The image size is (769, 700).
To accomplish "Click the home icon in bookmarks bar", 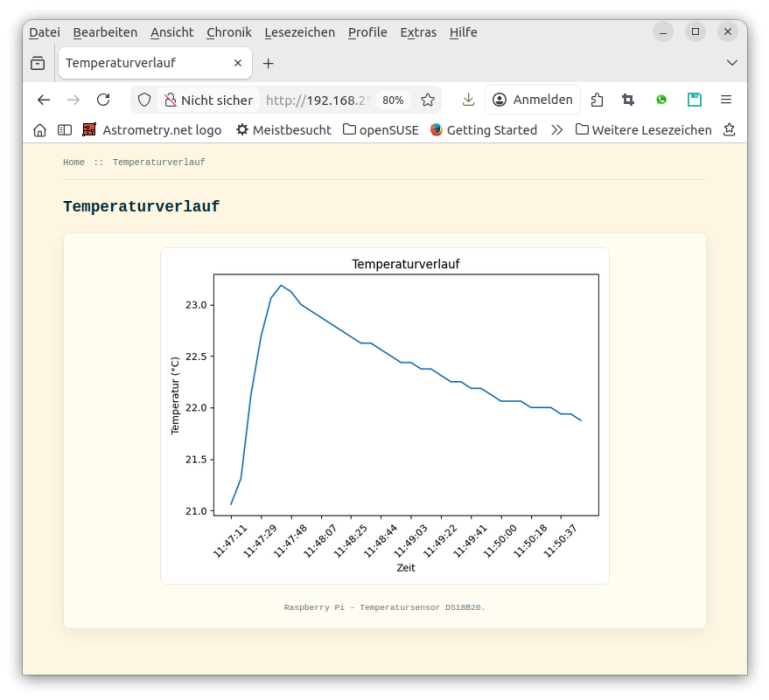I will coord(40,130).
